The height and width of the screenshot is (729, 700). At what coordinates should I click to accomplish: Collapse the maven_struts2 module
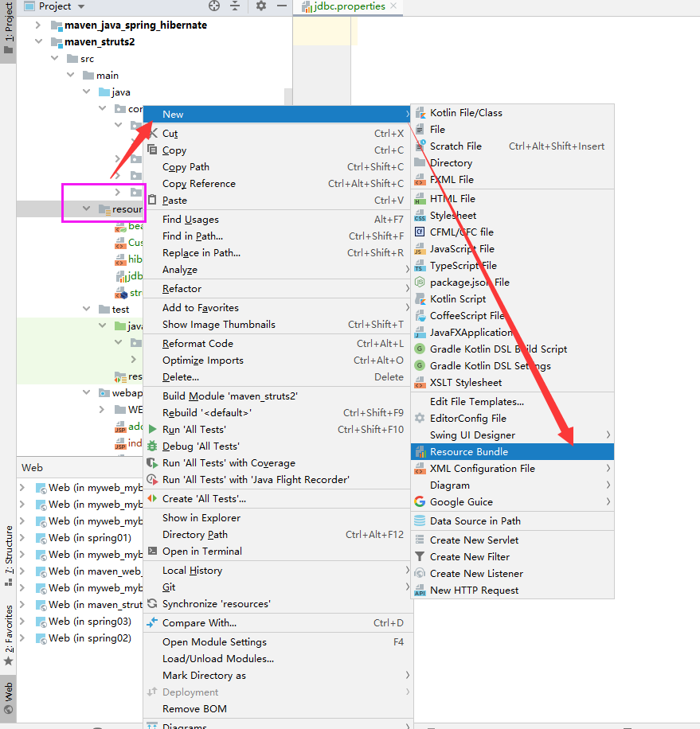[38, 42]
